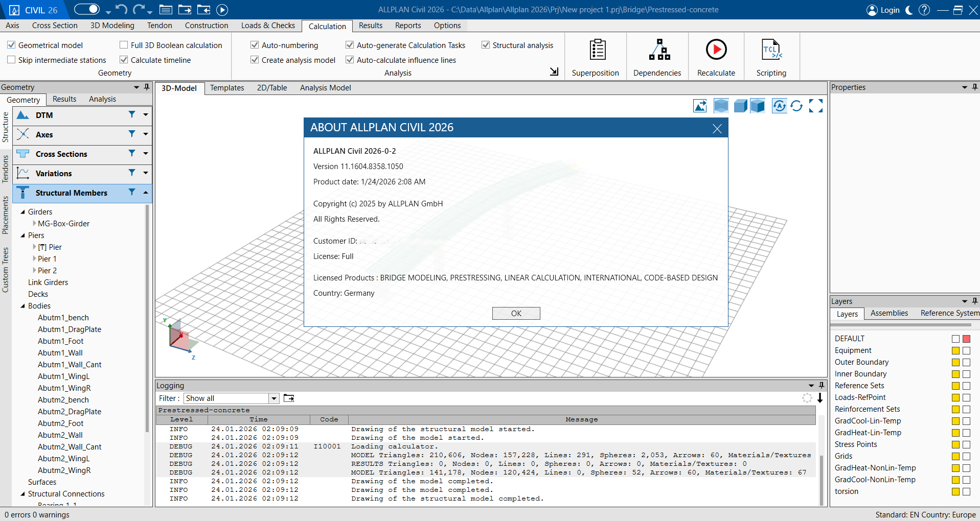Click the Login button
The width and height of the screenshot is (980, 521).
pos(883,10)
